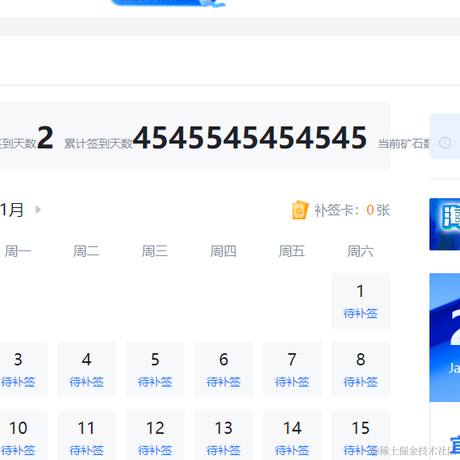Click the 周二 weekday header
This screenshot has width=460, height=460.
(87, 251)
